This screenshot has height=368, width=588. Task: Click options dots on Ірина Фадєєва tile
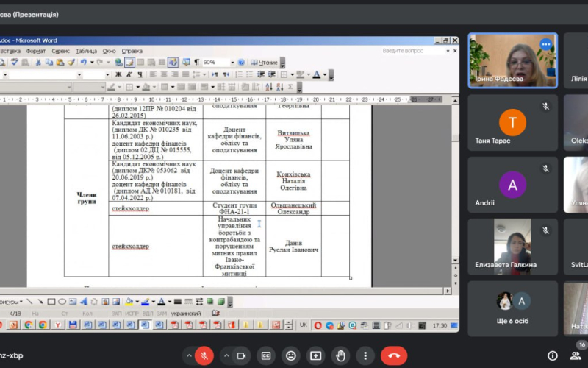(x=546, y=44)
